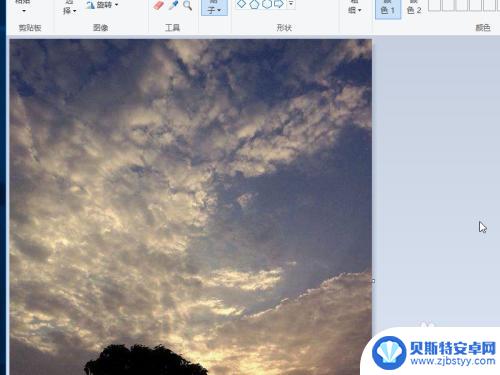The height and width of the screenshot is (375, 500).
Task: Expand the rotate (旋转) dropdown arrow
Action: coord(116,5)
